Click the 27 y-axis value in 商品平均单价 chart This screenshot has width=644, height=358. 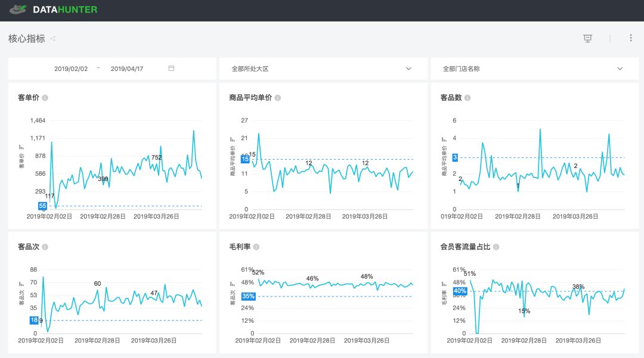244,120
